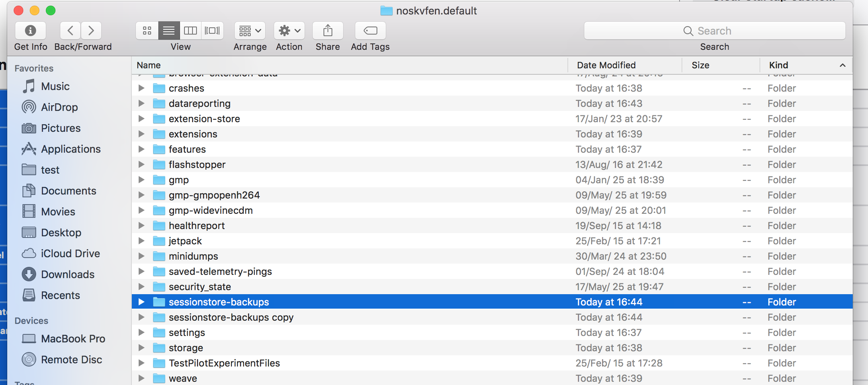
Task: Switch to icon view mode
Action: (147, 31)
